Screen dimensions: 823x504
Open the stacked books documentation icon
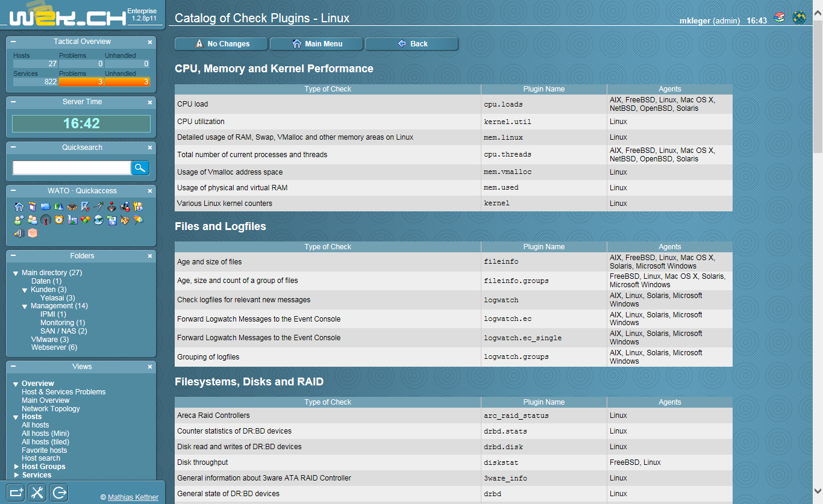780,17
